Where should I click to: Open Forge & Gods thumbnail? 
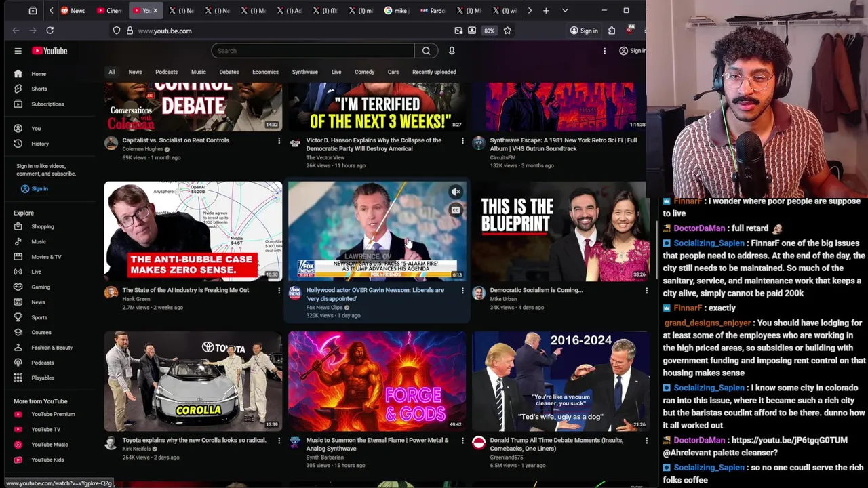377,381
